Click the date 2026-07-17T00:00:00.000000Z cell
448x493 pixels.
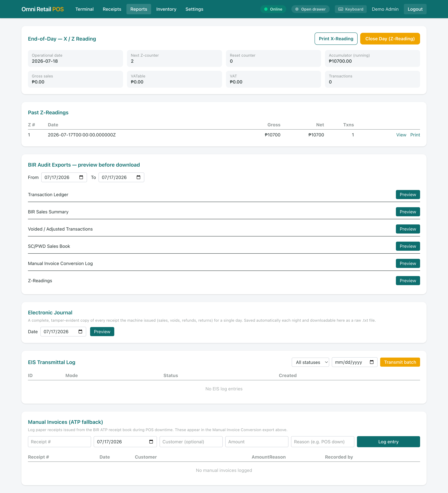point(82,135)
